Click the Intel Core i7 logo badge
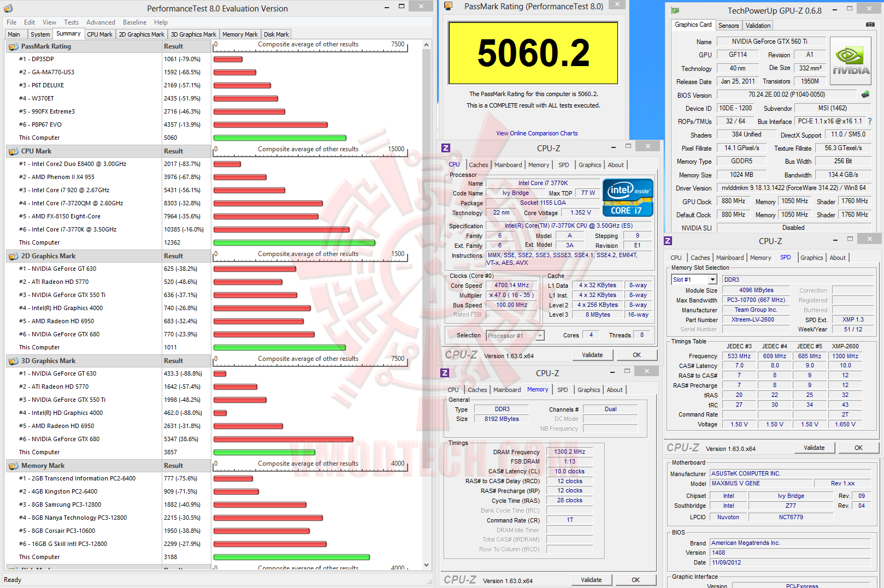The width and height of the screenshot is (884, 588). click(628, 197)
